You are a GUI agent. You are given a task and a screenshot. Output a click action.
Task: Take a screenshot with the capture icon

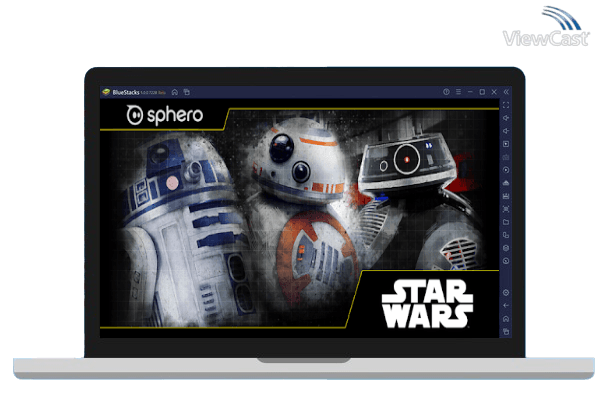[x=506, y=209]
